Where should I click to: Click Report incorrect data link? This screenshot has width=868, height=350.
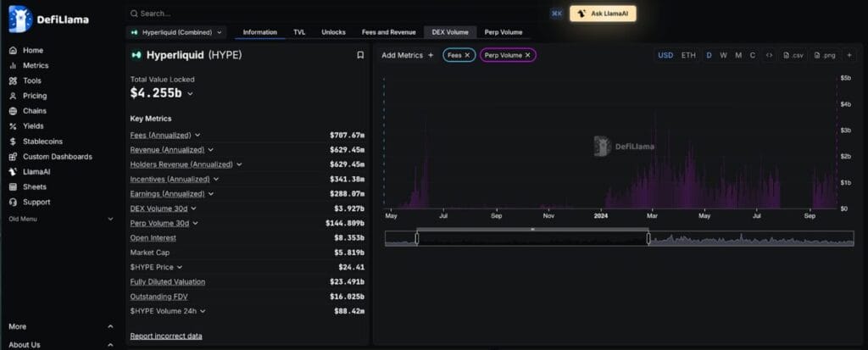[166, 336]
